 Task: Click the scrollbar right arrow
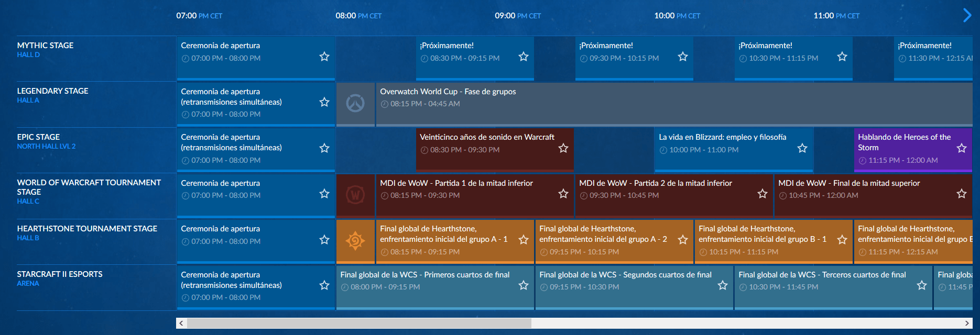pos(967,323)
